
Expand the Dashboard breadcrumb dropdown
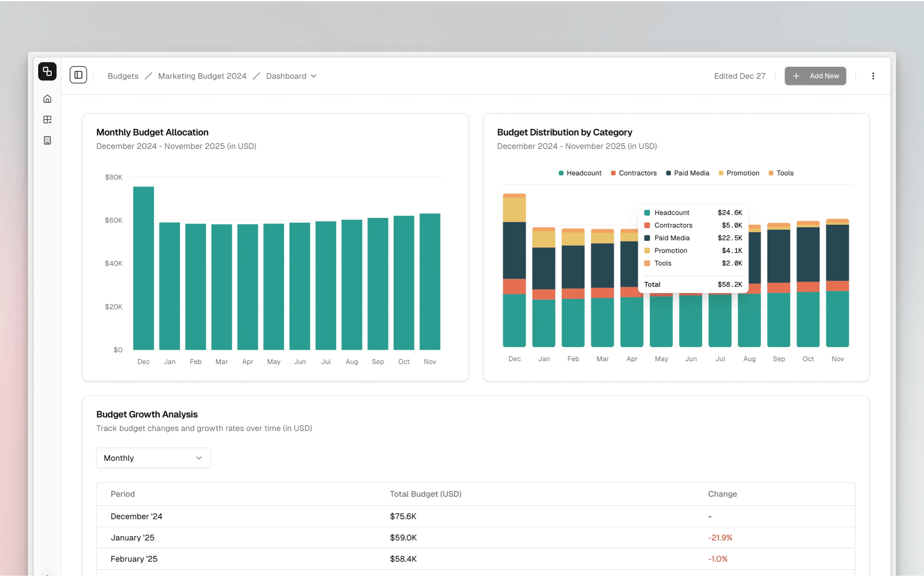(x=292, y=76)
